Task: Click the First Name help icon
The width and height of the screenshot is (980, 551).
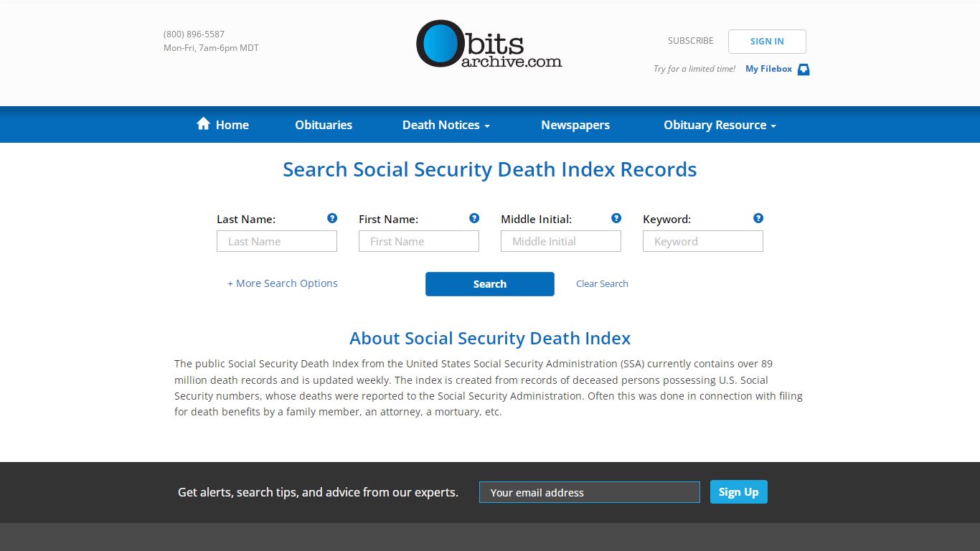Action: 474,217
